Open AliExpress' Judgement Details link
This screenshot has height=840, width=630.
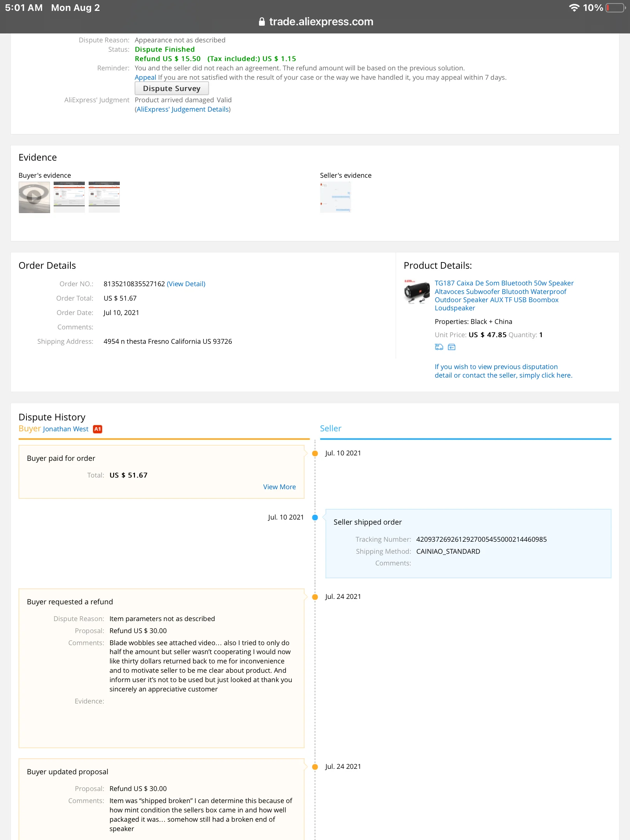183,109
